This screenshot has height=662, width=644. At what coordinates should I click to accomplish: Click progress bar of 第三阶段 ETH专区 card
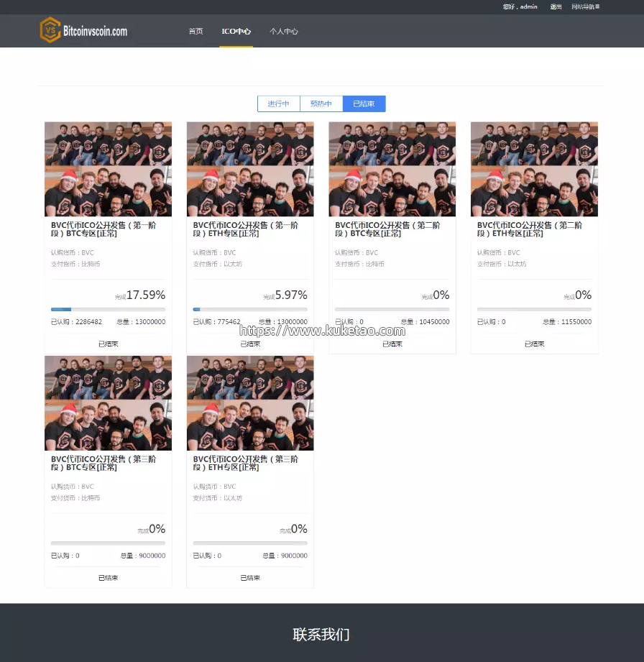[x=250, y=543]
